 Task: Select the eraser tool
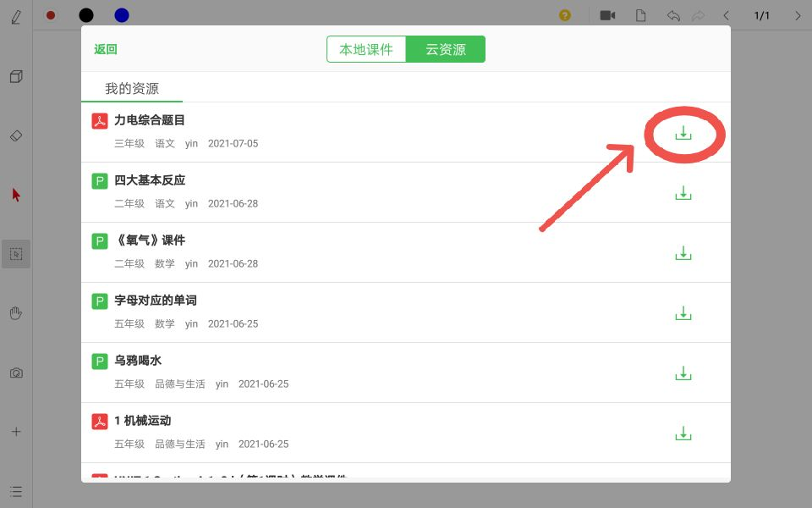[16, 135]
